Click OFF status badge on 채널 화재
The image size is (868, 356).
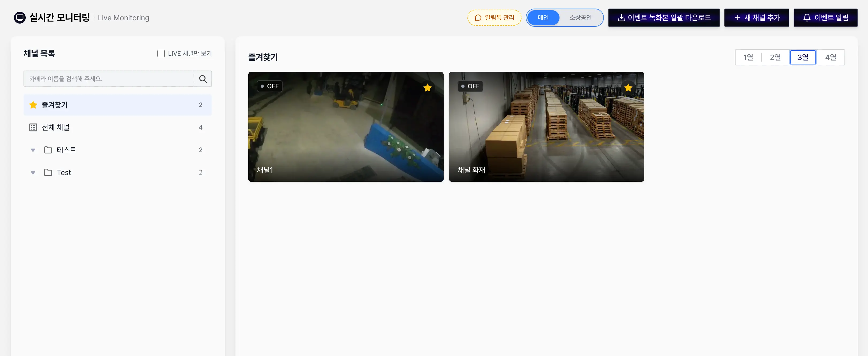click(470, 86)
